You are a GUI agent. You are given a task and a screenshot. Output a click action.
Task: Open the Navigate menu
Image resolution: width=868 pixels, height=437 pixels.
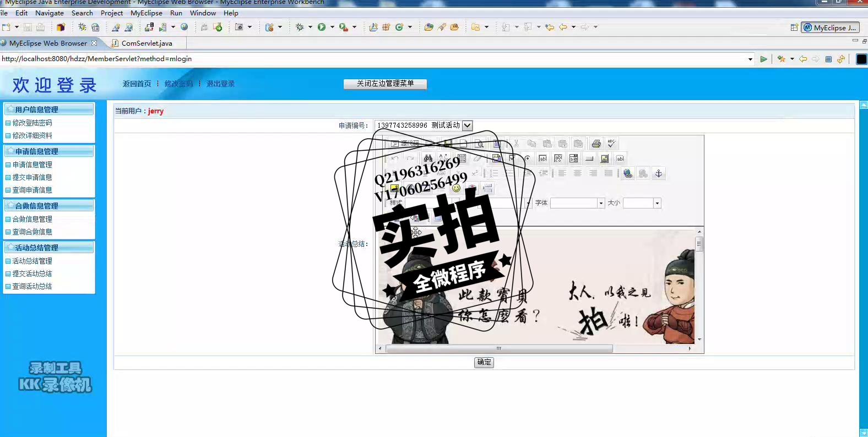point(50,13)
